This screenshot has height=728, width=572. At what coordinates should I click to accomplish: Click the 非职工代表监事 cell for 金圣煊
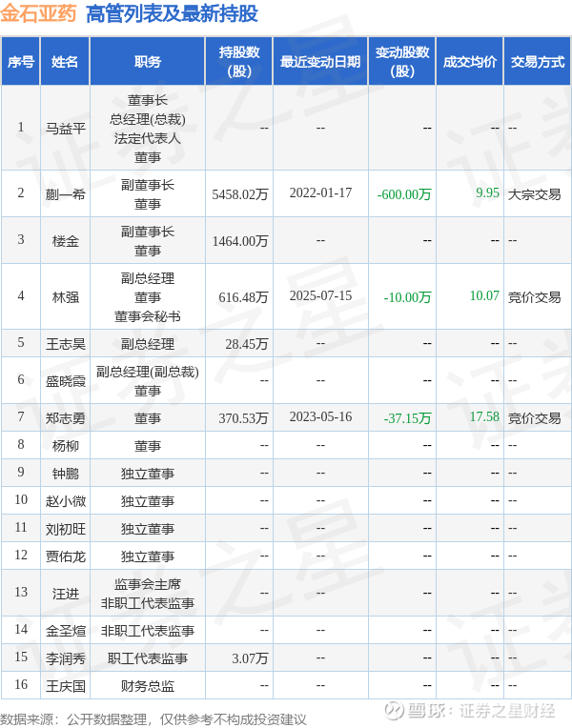148,631
